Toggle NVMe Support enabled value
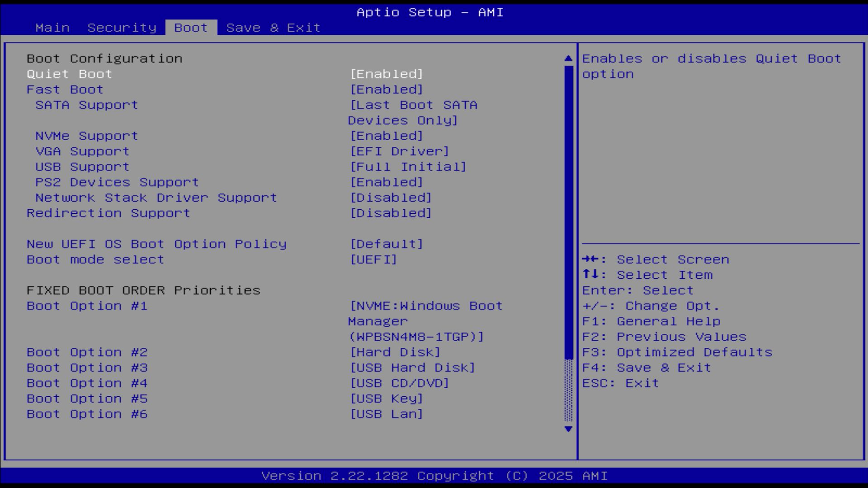 tap(387, 136)
